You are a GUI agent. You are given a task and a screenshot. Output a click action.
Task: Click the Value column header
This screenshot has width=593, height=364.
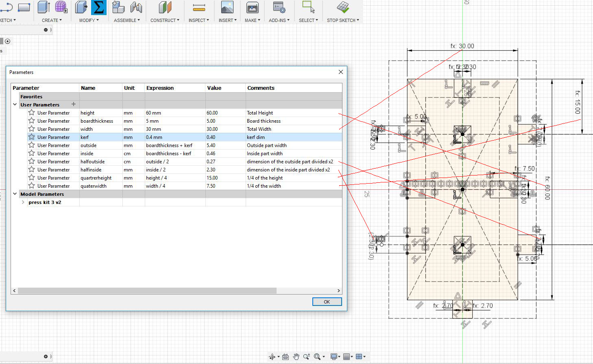[x=225, y=88]
